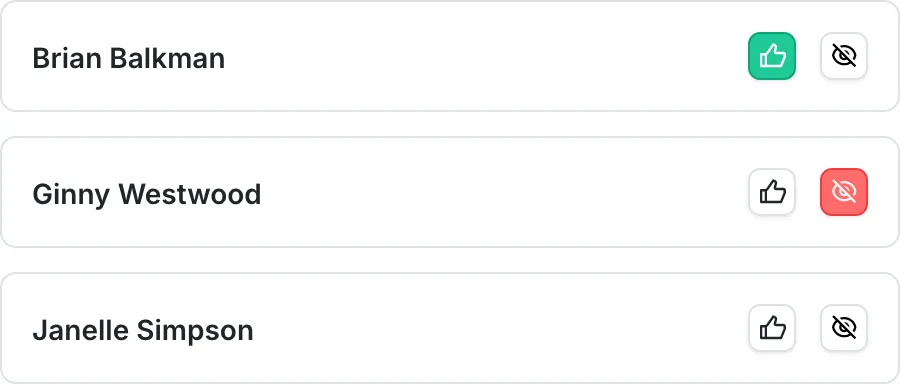Viewport: 900px width, 384px height.
Task: Give Janelle Simpson a thumbs-up
Action: point(771,328)
